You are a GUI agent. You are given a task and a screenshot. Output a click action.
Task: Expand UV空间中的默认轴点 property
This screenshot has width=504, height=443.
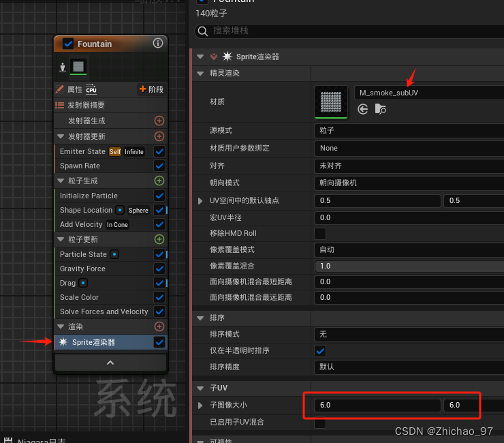[x=200, y=201]
